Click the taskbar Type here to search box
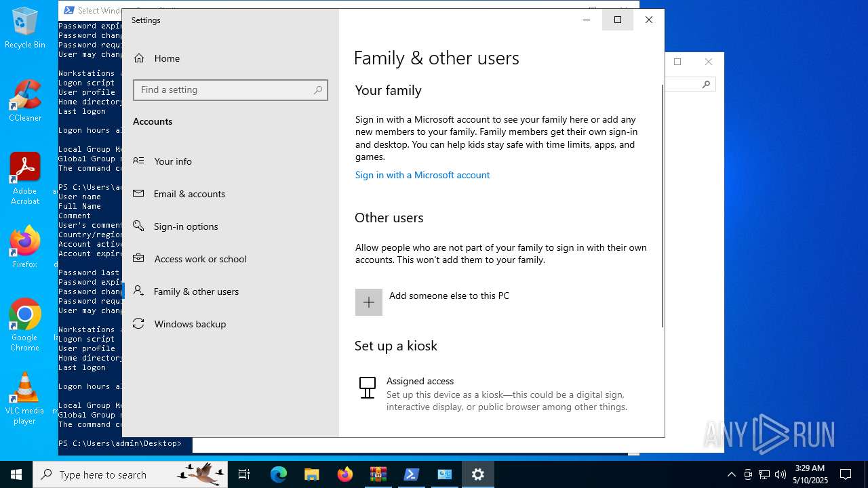This screenshot has height=488, width=868. (x=130, y=474)
